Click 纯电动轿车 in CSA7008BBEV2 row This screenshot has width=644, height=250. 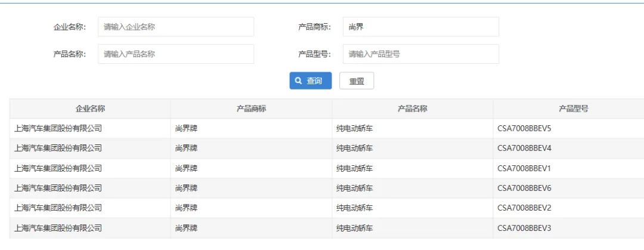click(354, 208)
